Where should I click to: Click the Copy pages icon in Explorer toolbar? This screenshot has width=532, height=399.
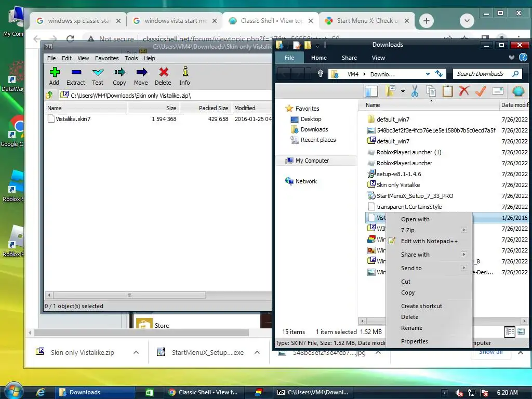point(431,91)
